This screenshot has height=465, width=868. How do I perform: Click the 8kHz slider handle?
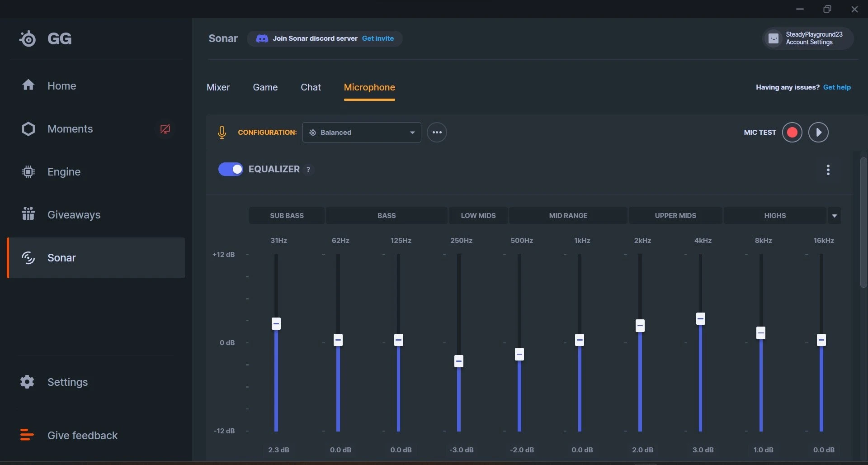761,333
